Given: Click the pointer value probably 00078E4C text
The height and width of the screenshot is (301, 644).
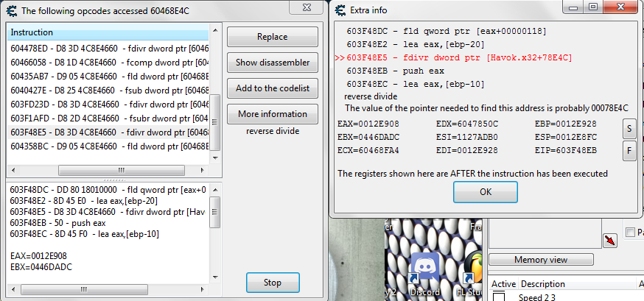Looking at the screenshot, I should tap(487, 108).
